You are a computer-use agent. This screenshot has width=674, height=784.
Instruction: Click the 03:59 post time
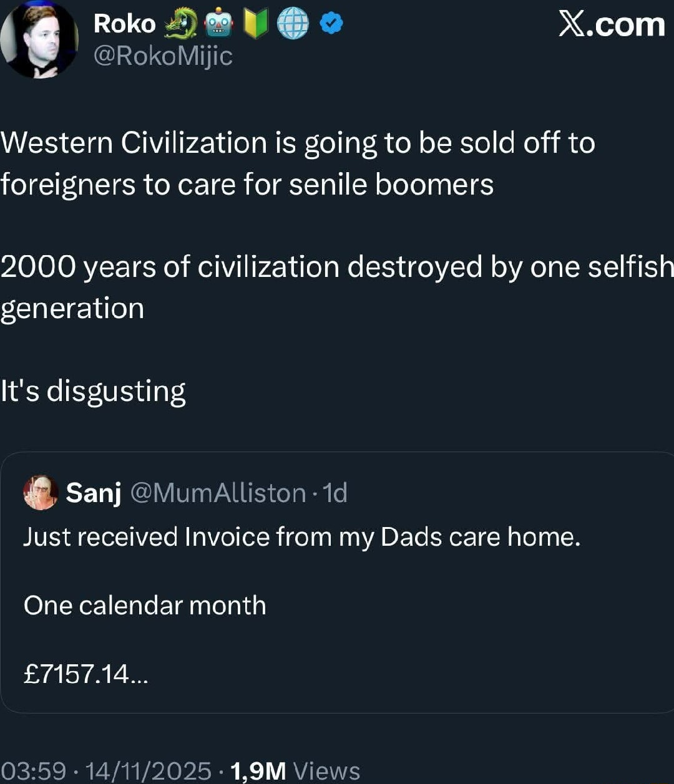[x=33, y=771]
